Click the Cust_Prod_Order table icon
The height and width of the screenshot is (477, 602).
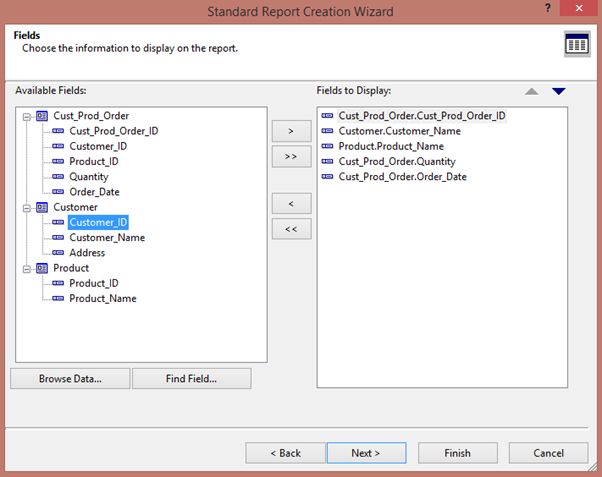pos(42,116)
